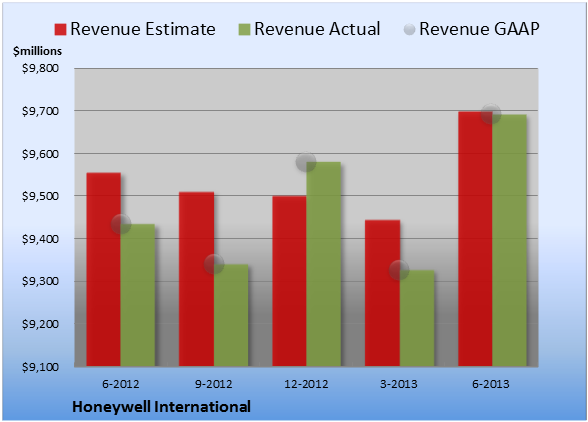Screen dimensions: 588x422
Task: Click the '6-2013' quarter label
Action: pos(491,384)
